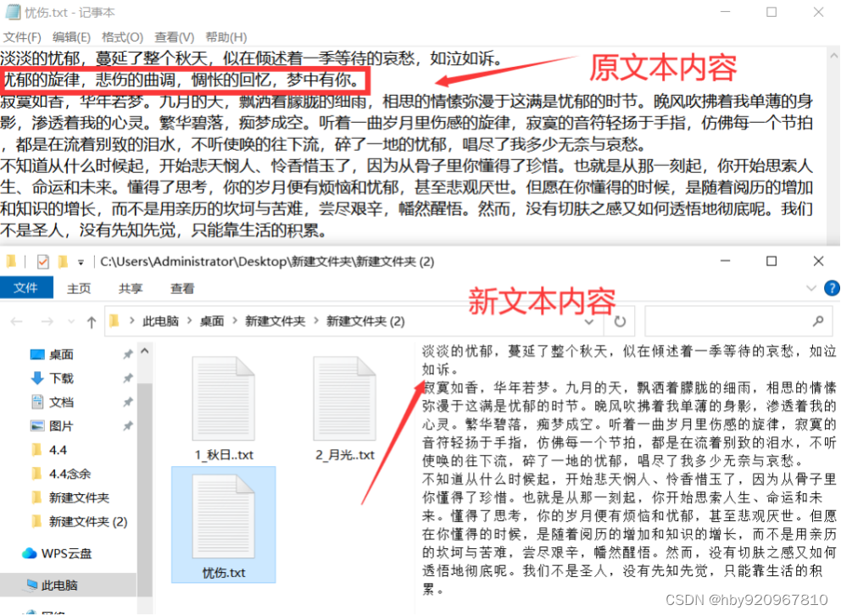Unpin 下载 using its pin icon
Viewport: 841px width, 616px height.
point(128,379)
